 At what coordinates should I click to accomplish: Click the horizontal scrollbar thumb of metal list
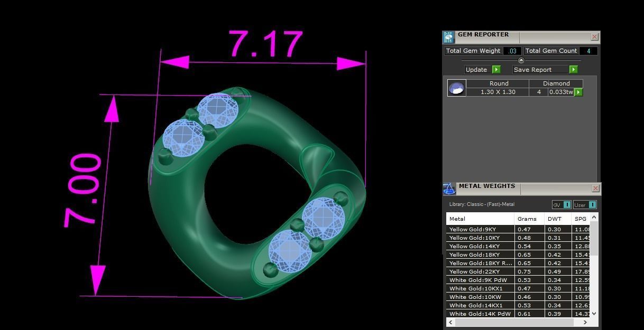pos(514,322)
